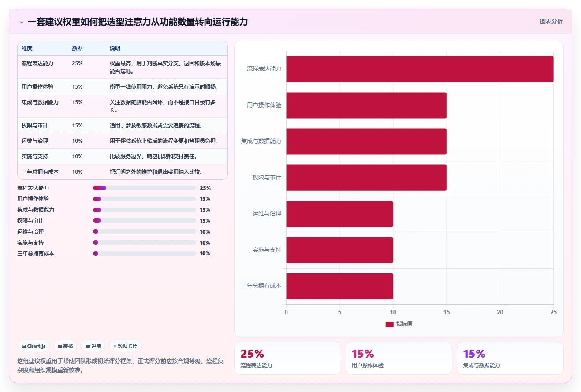Select the 集成与数据能力 table row name
The height and width of the screenshot is (392, 581).
point(40,102)
